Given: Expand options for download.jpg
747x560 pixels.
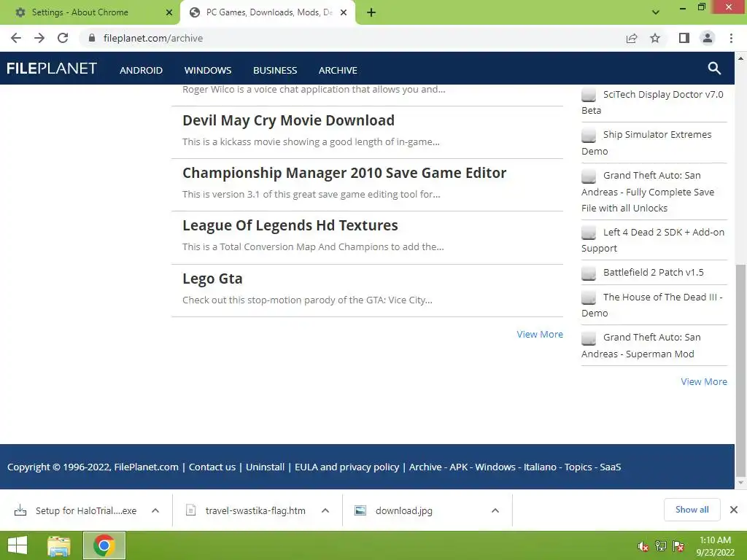Looking at the screenshot, I should 495,510.
